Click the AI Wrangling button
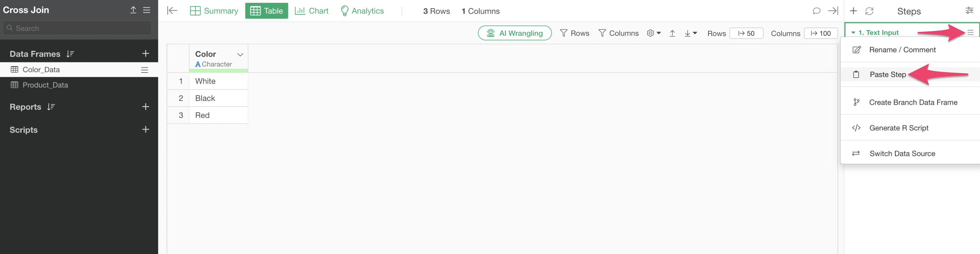 514,33
